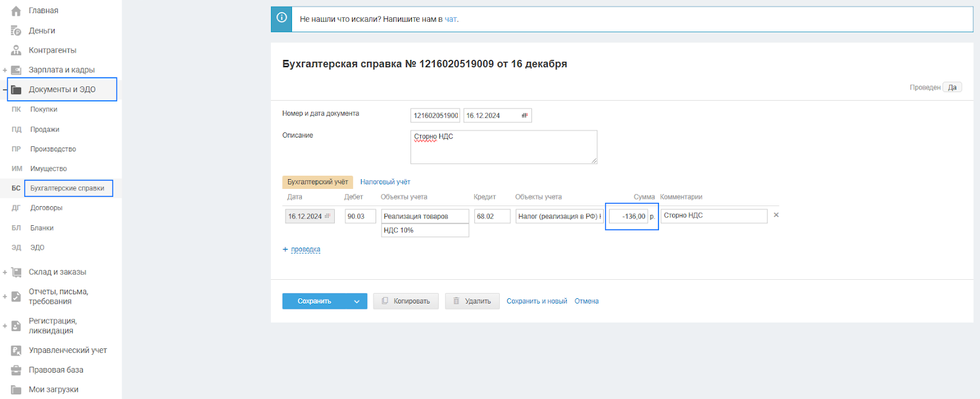980x399 pixels.
Task: Click the ЭД badge next to ЭДО
Action: (x=16, y=248)
